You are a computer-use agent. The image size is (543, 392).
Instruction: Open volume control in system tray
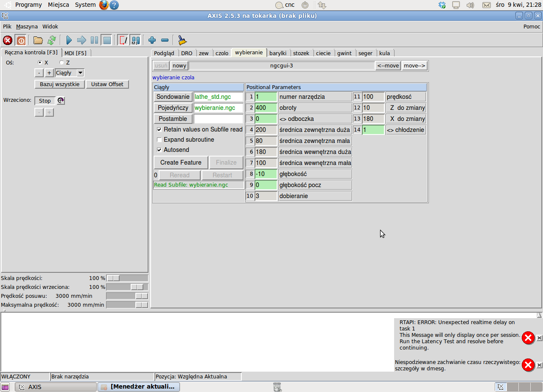coord(470,5)
